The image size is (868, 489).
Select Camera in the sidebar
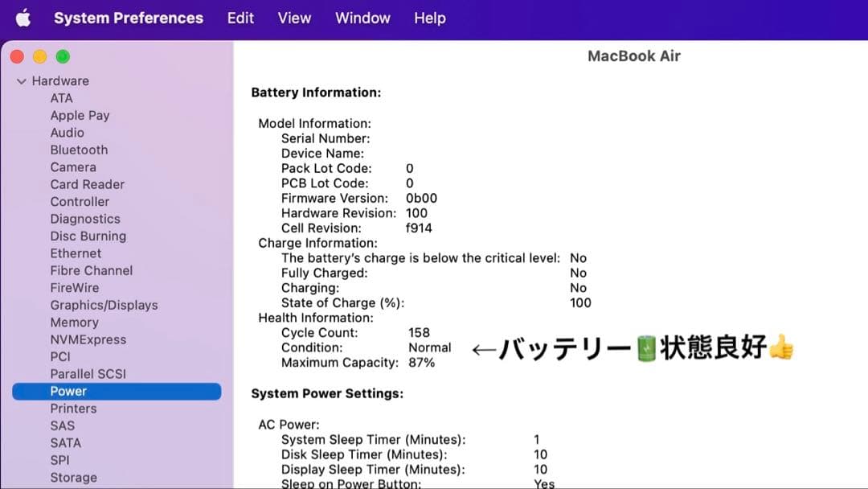click(73, 166)
